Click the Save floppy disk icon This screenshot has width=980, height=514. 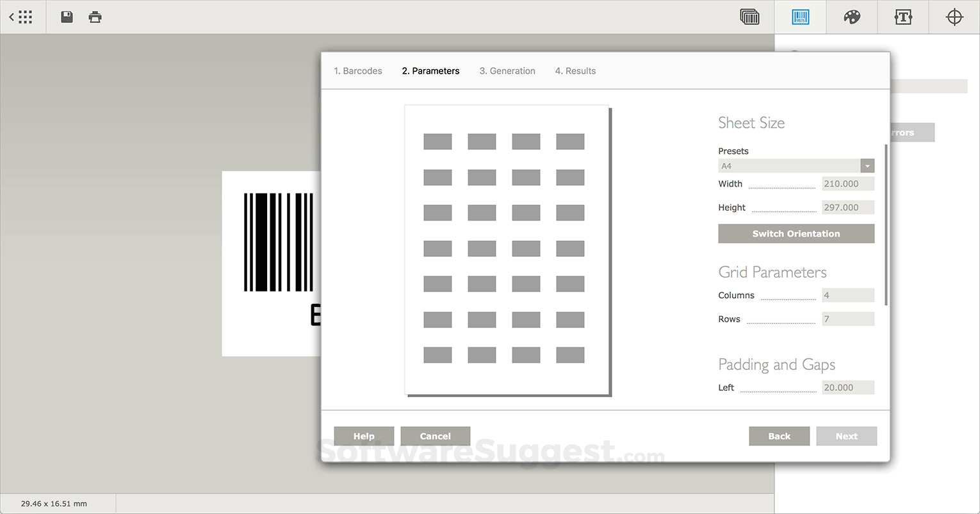pos(66,17)
